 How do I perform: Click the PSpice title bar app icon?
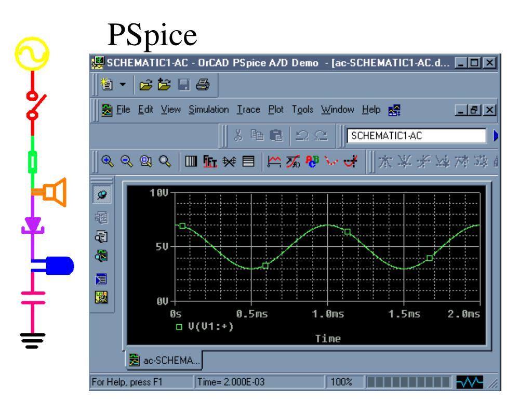click(x=98, y=62)
